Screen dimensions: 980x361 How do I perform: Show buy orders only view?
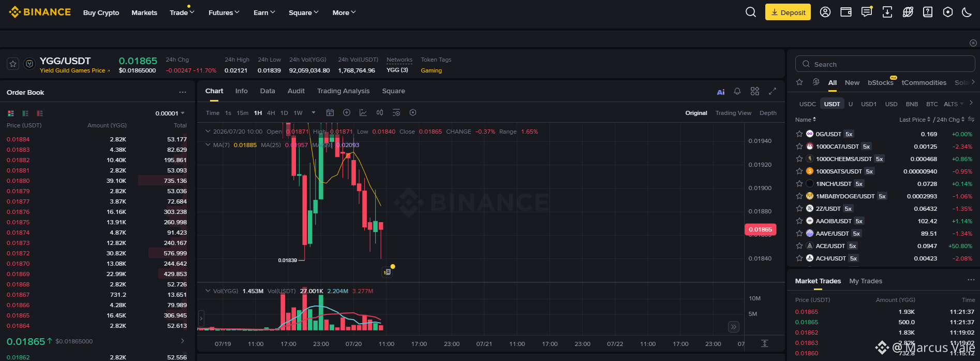[25, 113]
